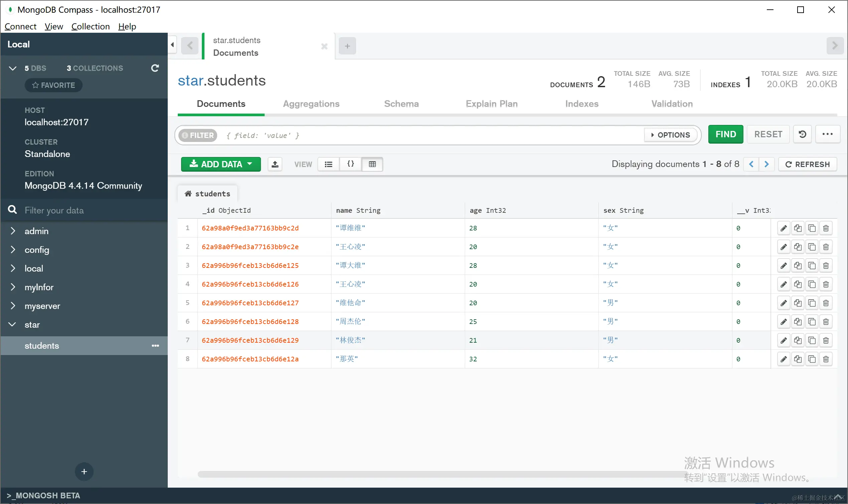This screenshot has width=848, height=504.
Task: Open the Collection menu
Action: click(90, 26)
